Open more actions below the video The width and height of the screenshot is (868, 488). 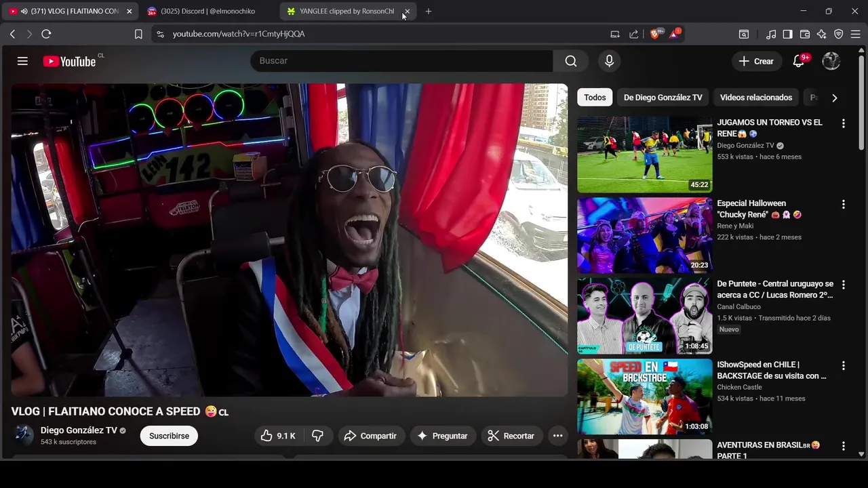click(557, 436)
